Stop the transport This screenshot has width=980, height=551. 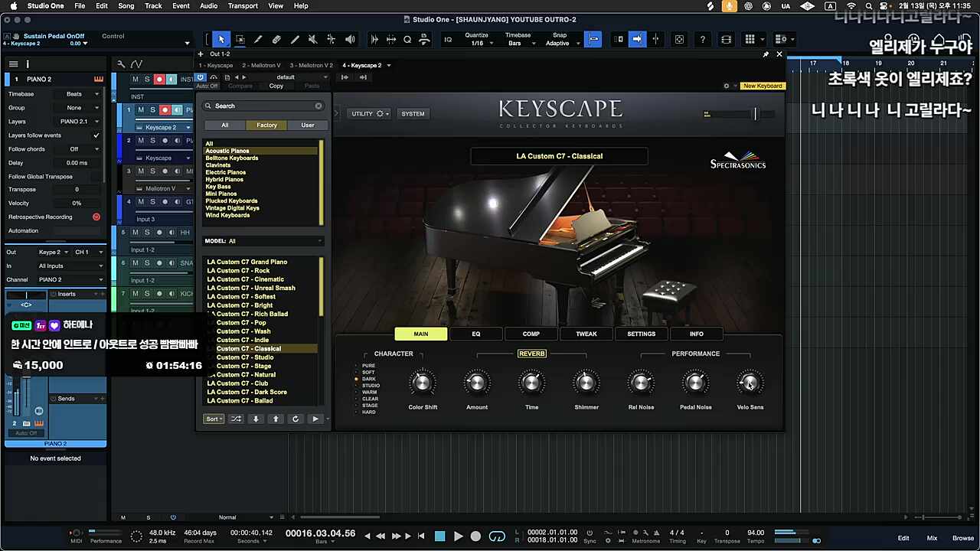coord(439,536)
